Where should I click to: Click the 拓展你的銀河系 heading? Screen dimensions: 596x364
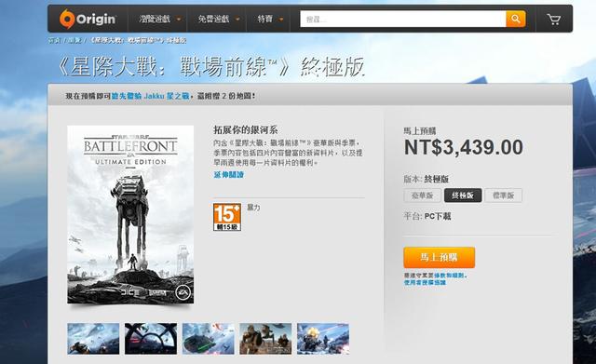(x=246, y=130)
